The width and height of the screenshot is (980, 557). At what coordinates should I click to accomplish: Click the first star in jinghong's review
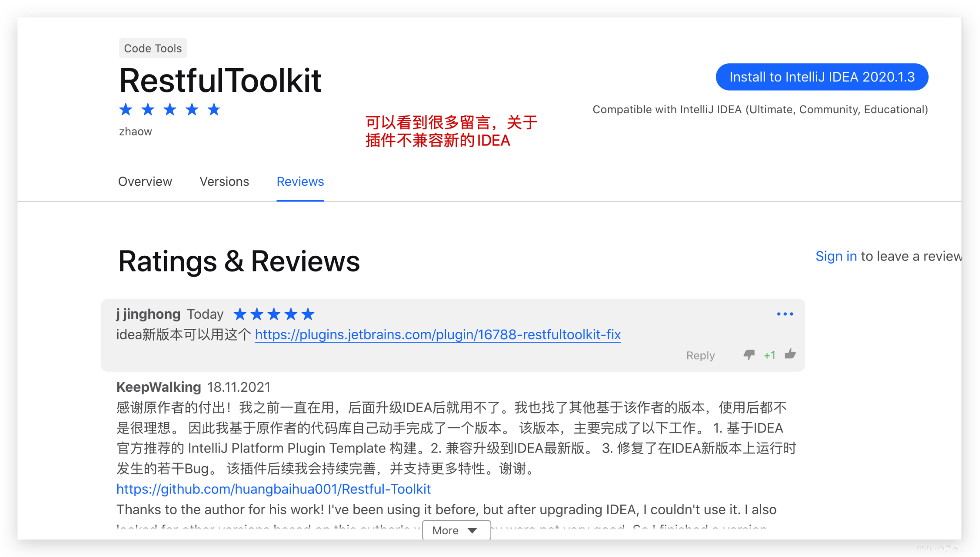pyautogui.click(x=240, y=314)
